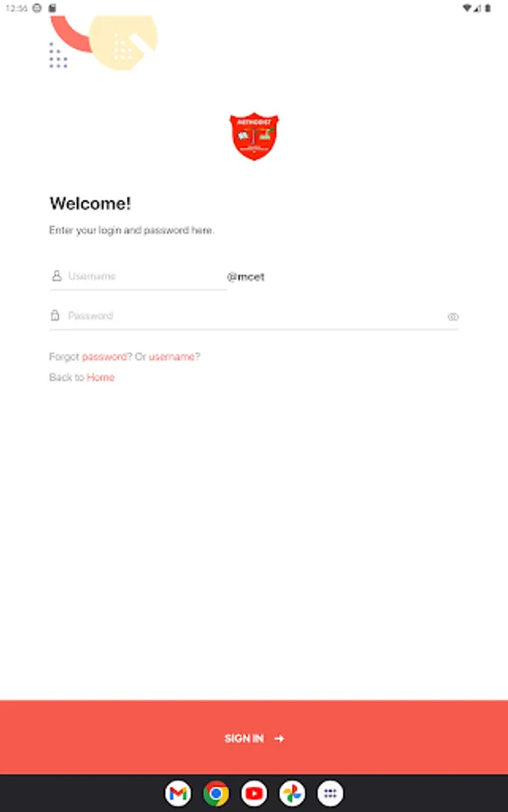
Task: Toggle password visibility eye icon
Action: [x=453, y=317]
